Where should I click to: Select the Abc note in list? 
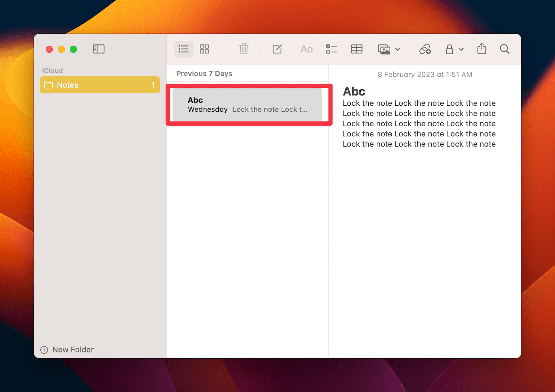pos(247,105)
